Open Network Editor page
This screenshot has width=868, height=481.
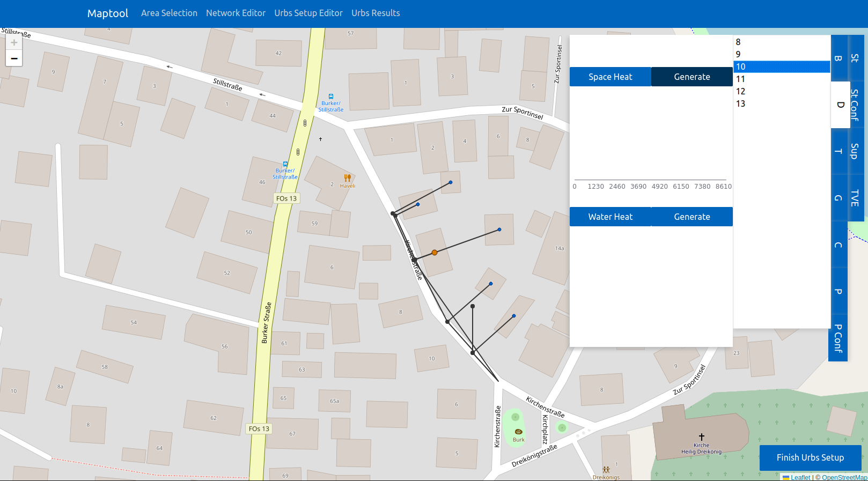tap(236, 13)
